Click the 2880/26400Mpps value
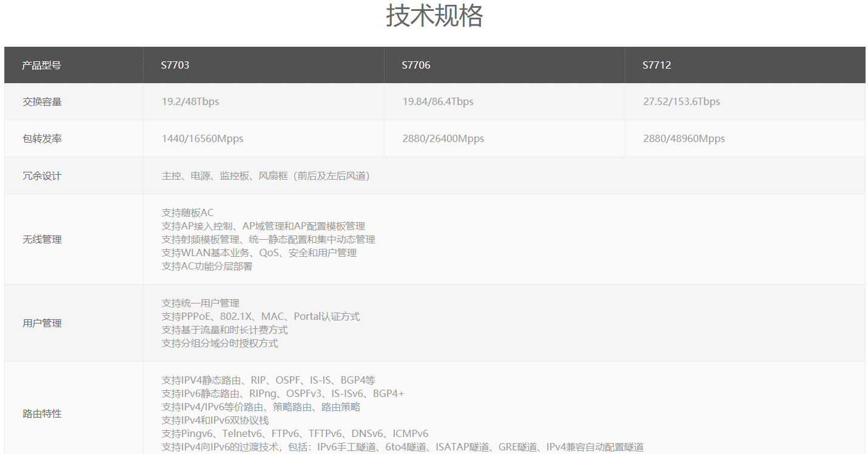This screenshot has height=454, width=868. 443,139
